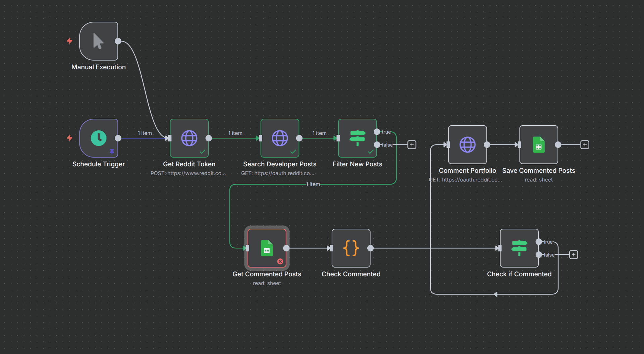The height and width of the screenshot is (354, 644).
Task: Open the Check if Commented node
Action: (519, 248)
